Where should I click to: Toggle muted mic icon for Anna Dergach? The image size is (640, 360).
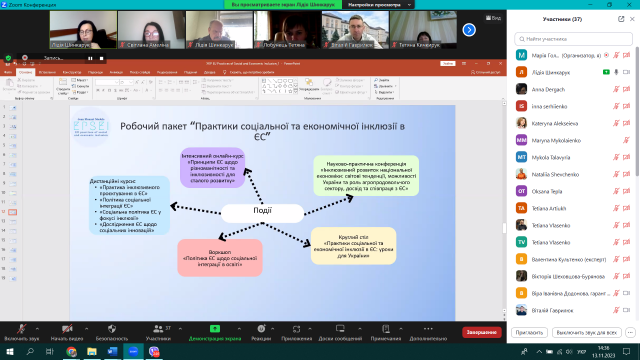click(x=616, y=89)
